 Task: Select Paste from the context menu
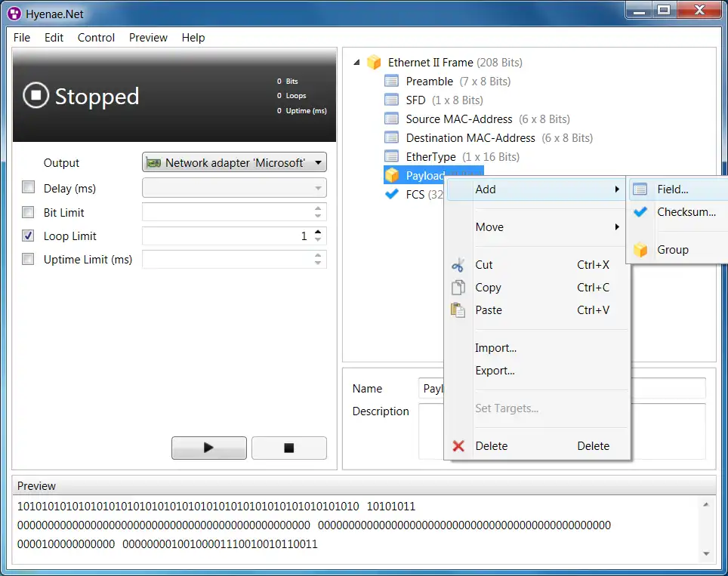(537, 310)
